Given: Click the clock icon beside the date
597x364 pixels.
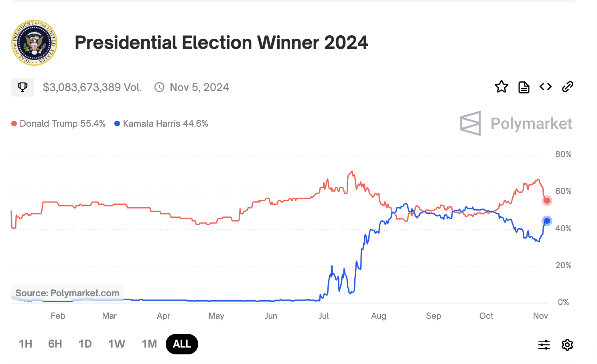Looking at the screenshot, I should (x=160, y=87).
